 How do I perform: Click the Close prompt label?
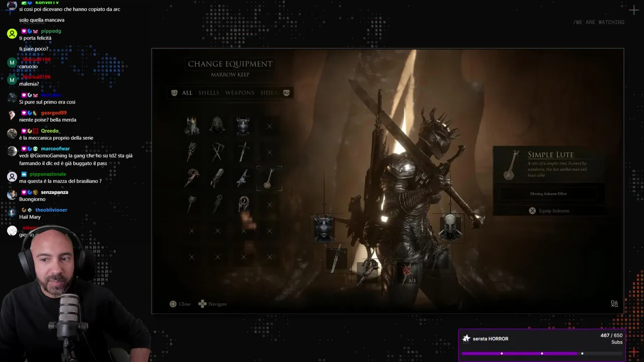(185, 304)
